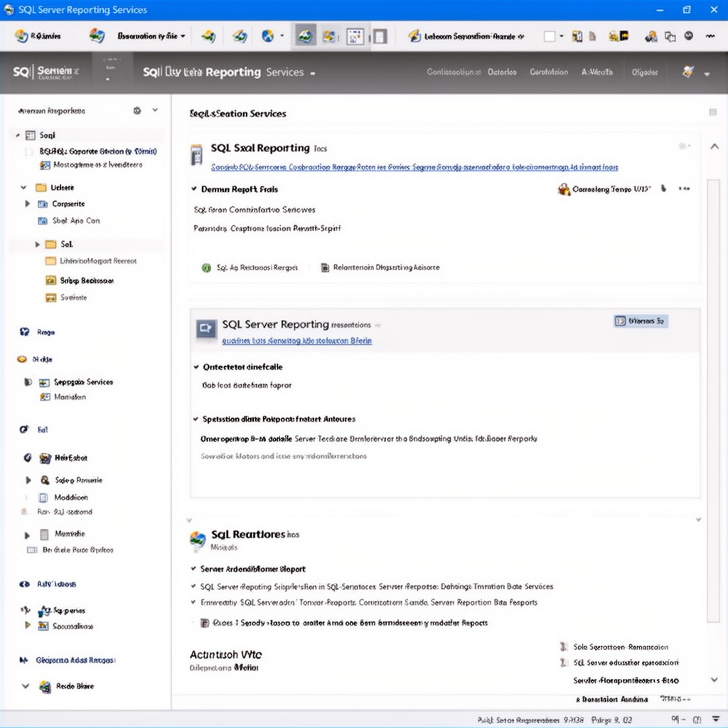Open the A-Weallo header menu
This screenshot has height=728, width=728.
tap(597, 72)
